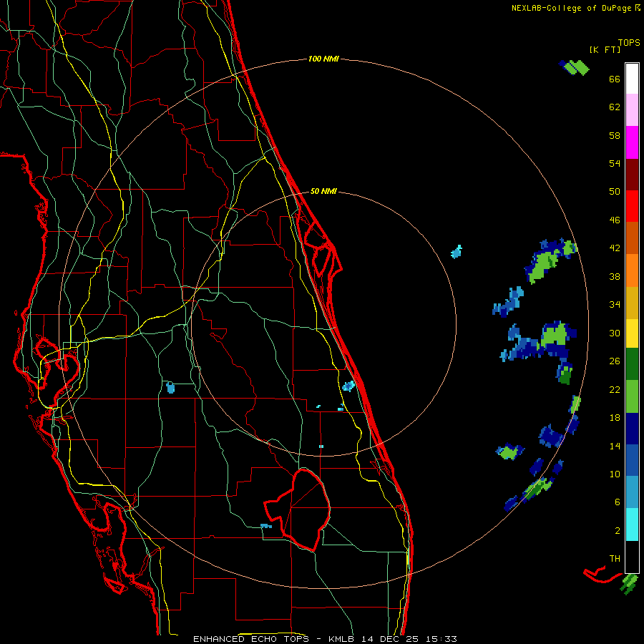Click the 15:33 timestamp
644x644 pixels.
441,639
